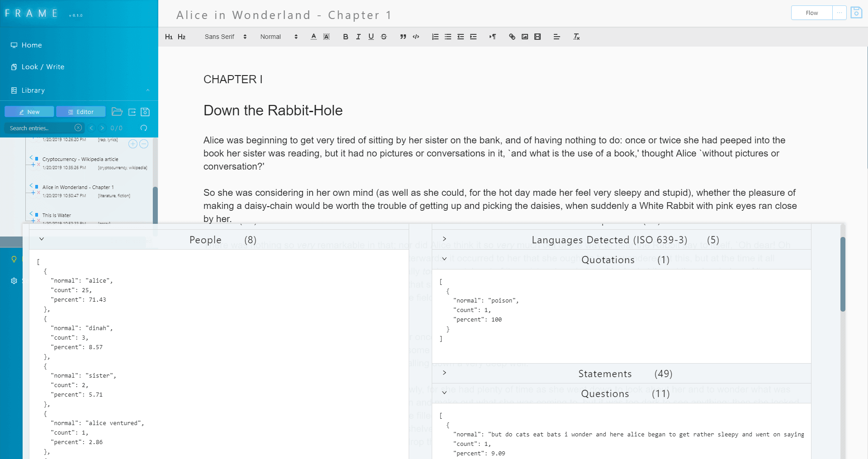Go to Home in the sidebar

[32, 45]
